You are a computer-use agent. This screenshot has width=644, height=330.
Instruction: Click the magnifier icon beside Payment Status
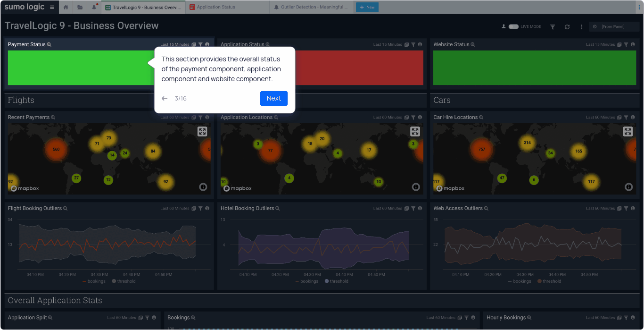click(x=49, y=44)
